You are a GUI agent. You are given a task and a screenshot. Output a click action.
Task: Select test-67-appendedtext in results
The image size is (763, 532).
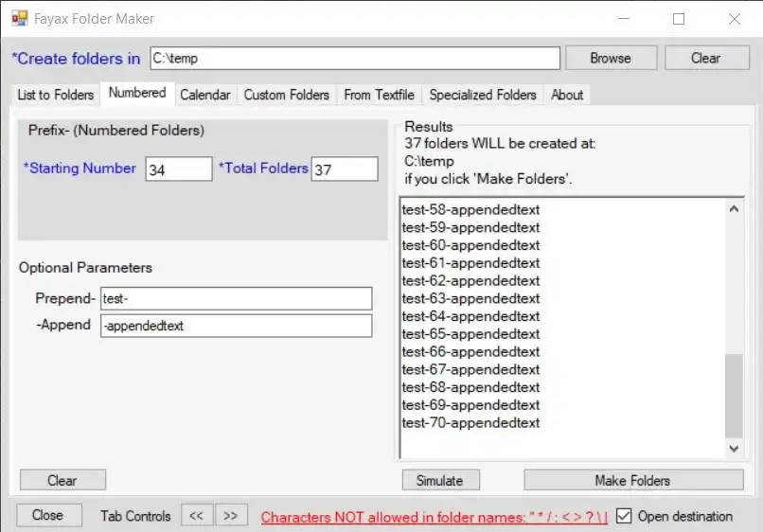470,369
